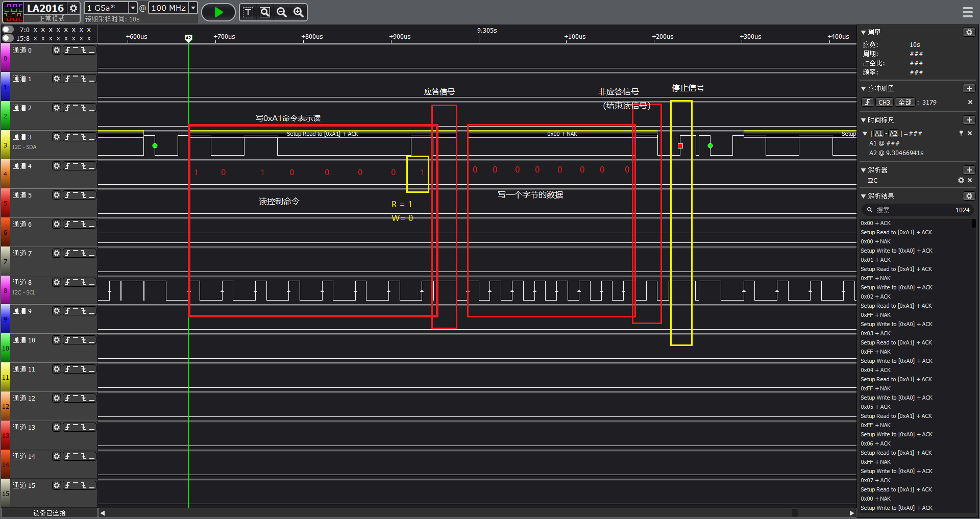
Task: Click 'Setup Read to [0xA1] + ACK' waveform label
Action: 323,134
